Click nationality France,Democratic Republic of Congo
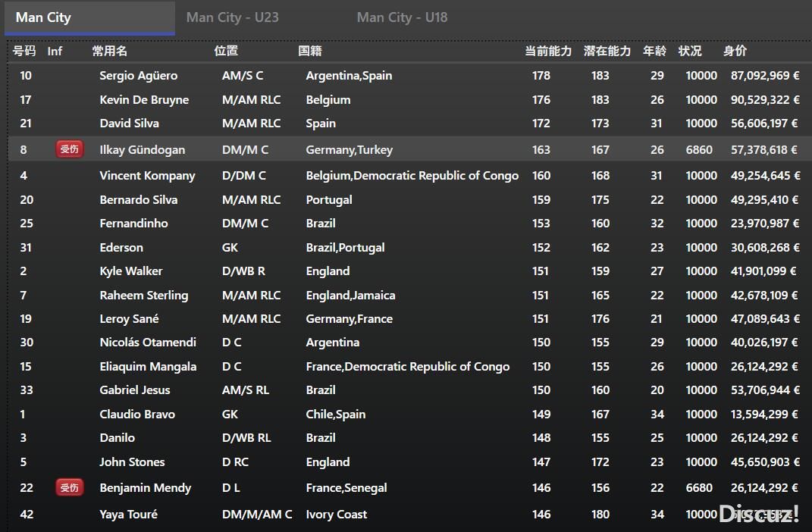812x532 pixels. tap(408, 366)
